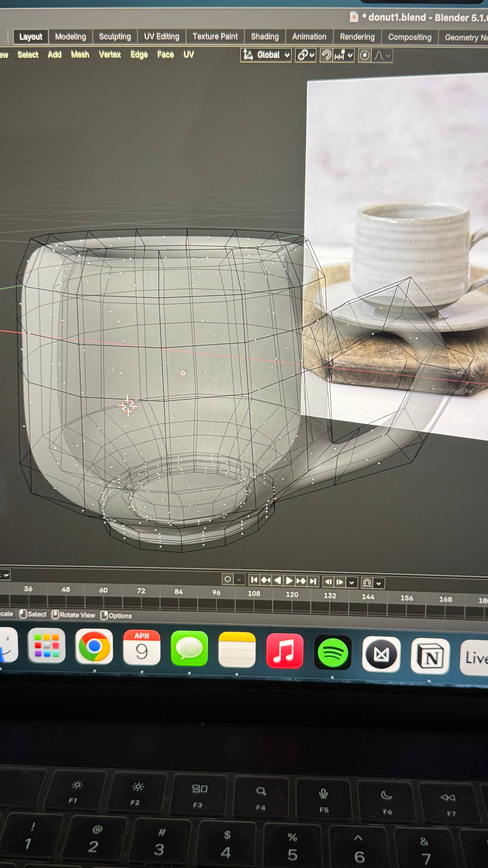This screenshot has height=868, width=488.
Task: Jump to the last frame of the timeline
Action: [x=313, y=581]
